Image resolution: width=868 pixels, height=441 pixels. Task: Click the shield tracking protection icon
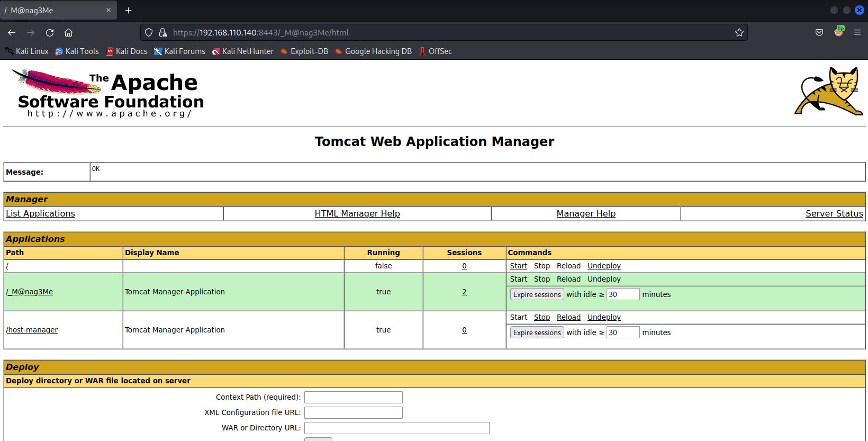pos(149,33)
